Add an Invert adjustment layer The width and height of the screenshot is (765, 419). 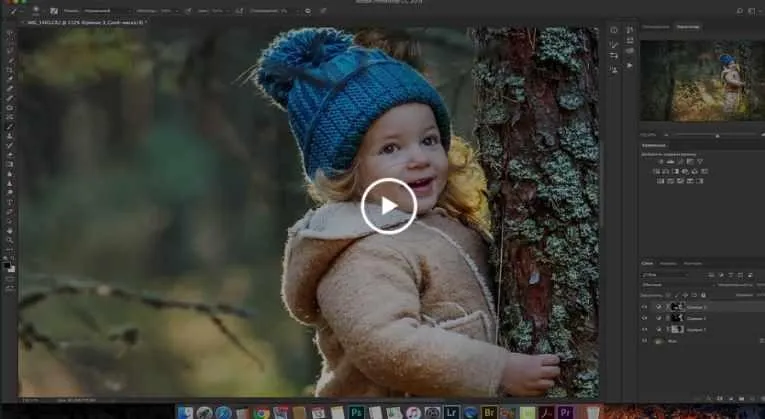(x=661, y=181)
